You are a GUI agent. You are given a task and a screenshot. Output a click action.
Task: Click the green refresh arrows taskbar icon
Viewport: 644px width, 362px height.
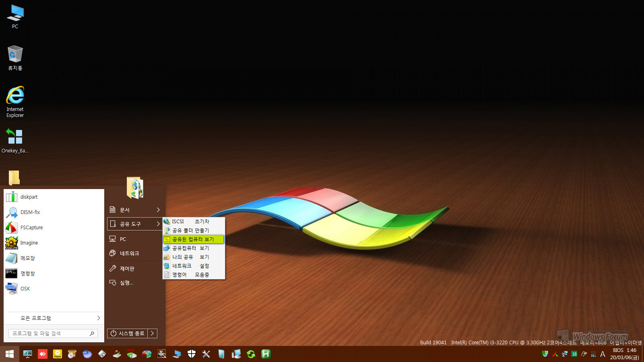251,354
